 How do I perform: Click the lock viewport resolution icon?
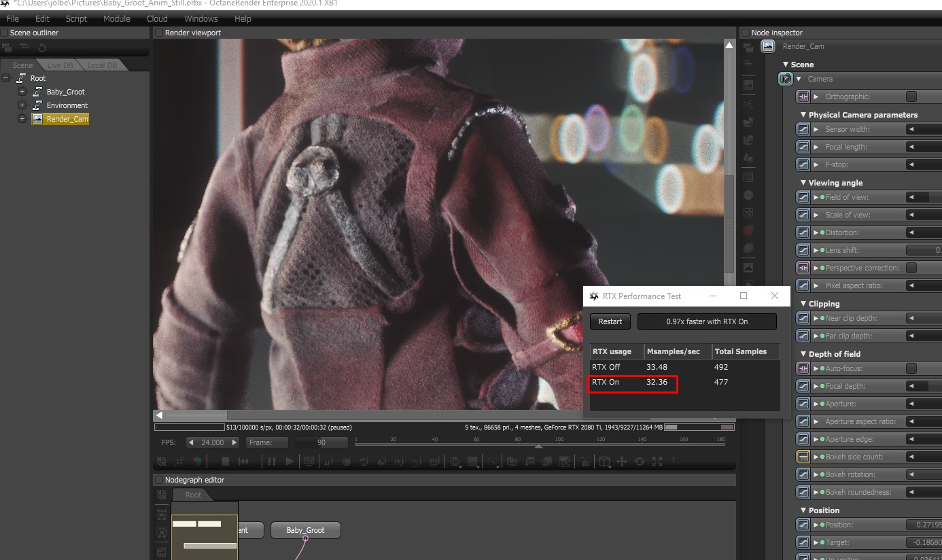584,461
